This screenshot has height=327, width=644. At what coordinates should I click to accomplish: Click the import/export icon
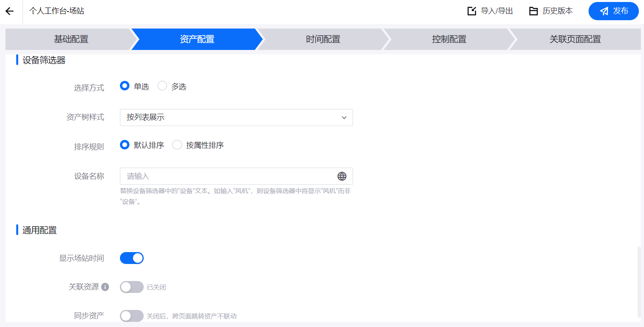point(472,11)
